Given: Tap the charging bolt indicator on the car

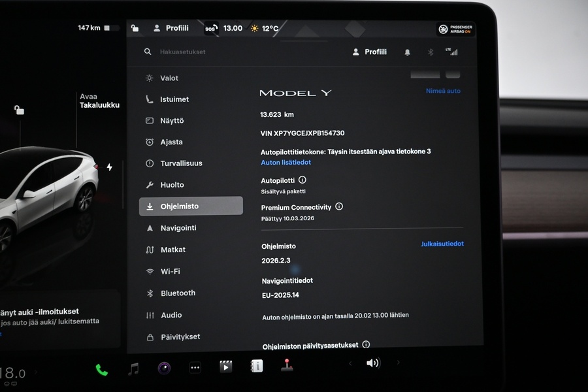Looking at the screenshot, I should tap(109, 167).
